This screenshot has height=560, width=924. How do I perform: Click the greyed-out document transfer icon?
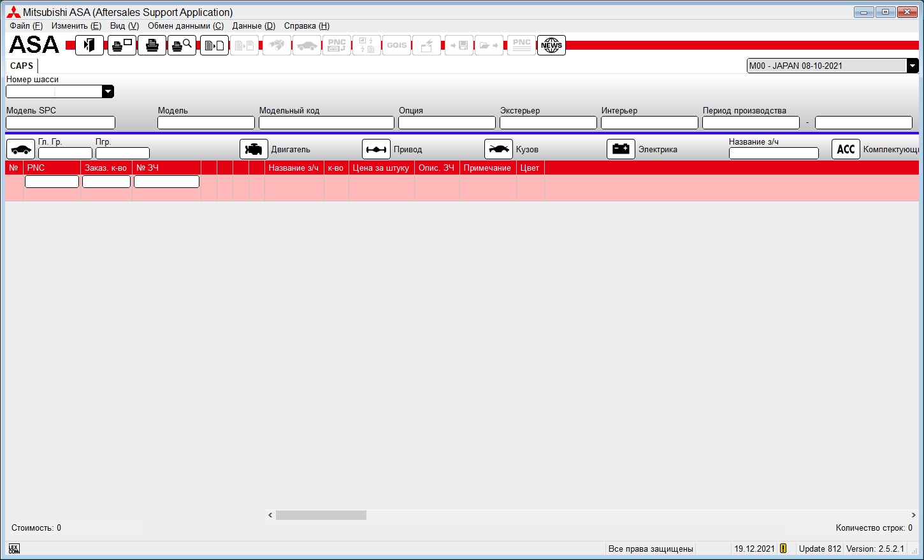click(x=244, y=45)
